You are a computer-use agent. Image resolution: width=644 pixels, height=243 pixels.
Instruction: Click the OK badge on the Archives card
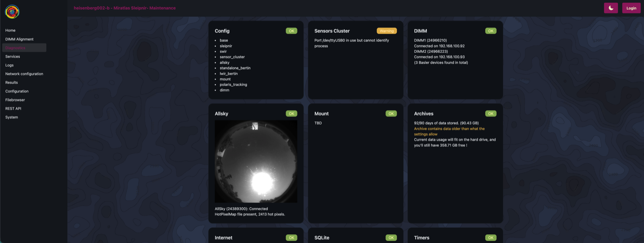(x=491, y=114)
